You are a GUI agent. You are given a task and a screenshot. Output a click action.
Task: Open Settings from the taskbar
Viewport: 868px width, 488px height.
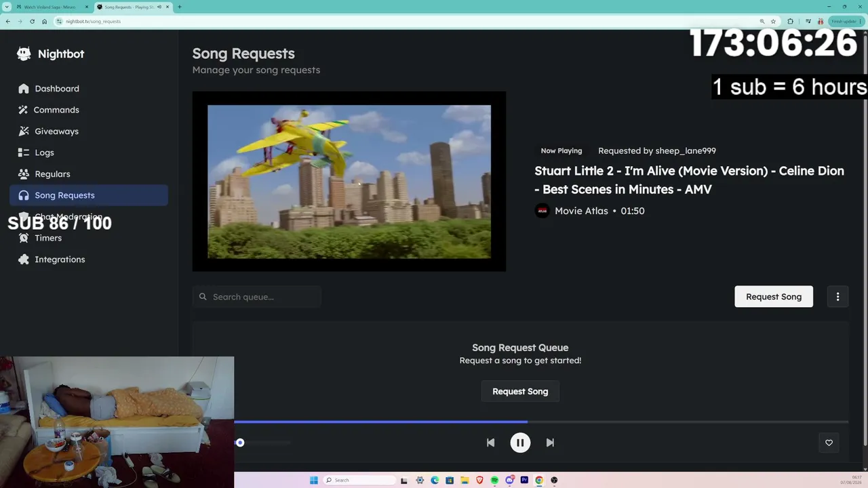click(420, 480)
